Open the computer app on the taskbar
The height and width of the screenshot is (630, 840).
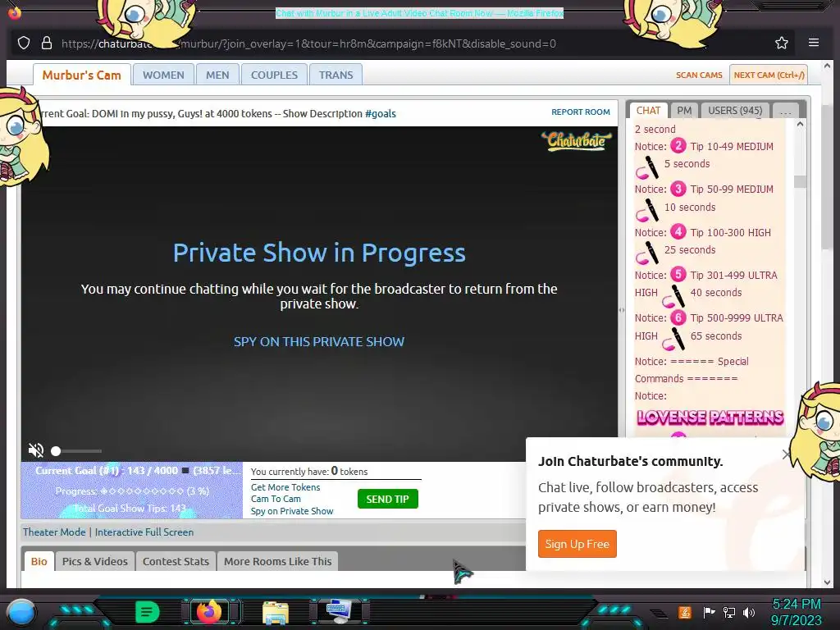point(339,611)
